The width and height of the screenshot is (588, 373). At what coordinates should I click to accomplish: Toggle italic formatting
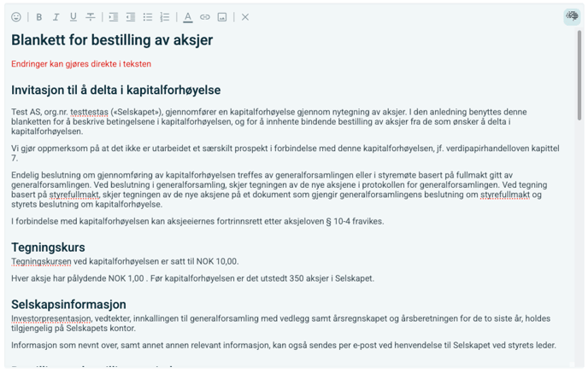click(56, 17)
